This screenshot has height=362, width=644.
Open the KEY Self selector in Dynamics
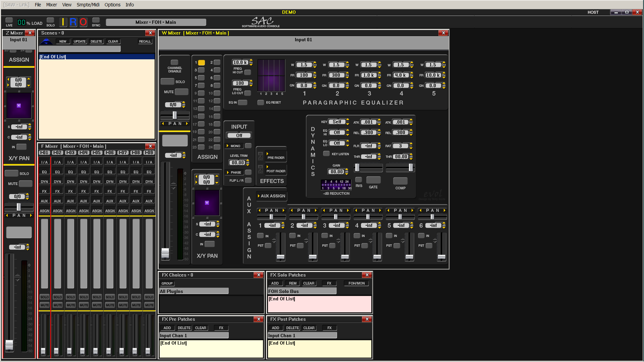click(x=337, y=122)
